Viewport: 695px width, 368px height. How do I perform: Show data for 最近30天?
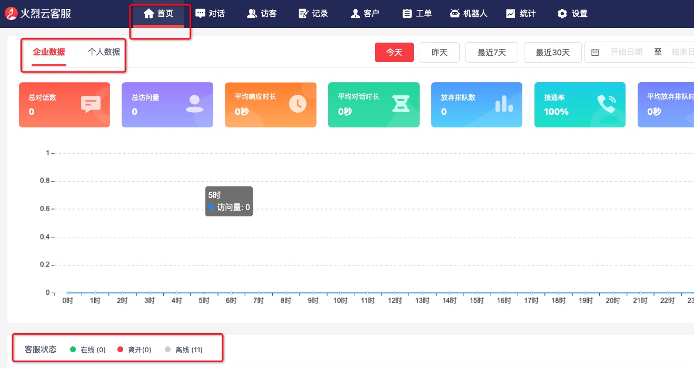click(x=552, y=52)
